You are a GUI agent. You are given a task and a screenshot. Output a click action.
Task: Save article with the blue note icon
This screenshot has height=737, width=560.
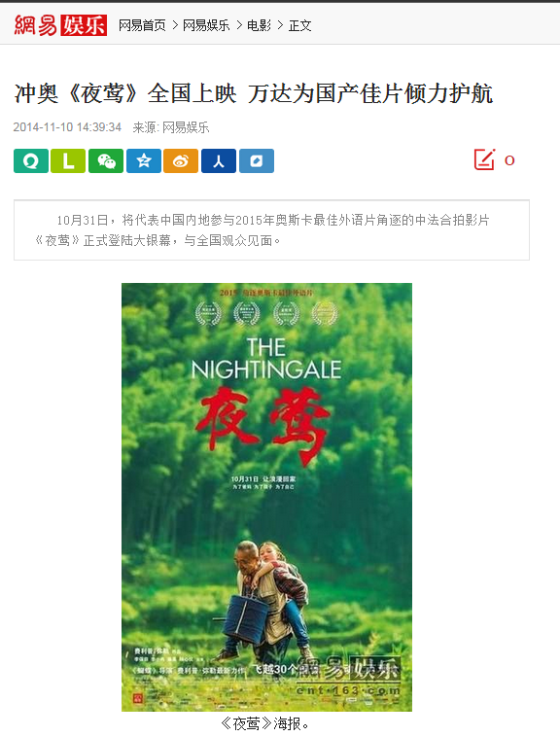click(257, 160)
